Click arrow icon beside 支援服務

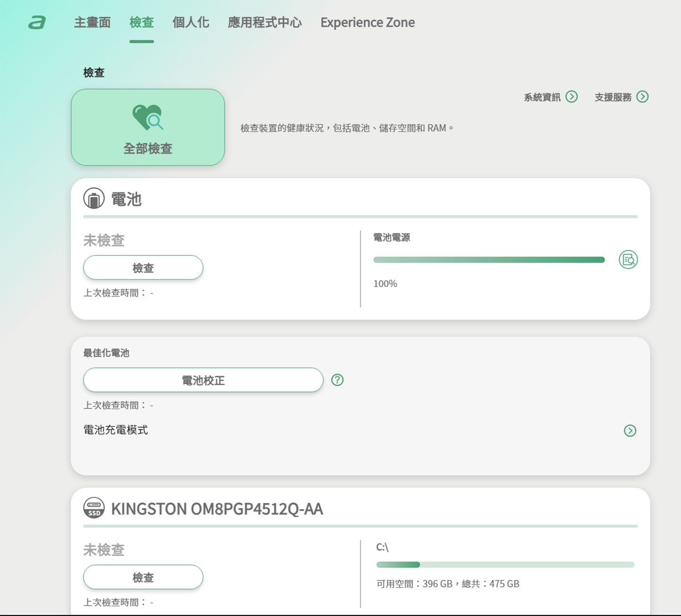(x=642, y=97)
